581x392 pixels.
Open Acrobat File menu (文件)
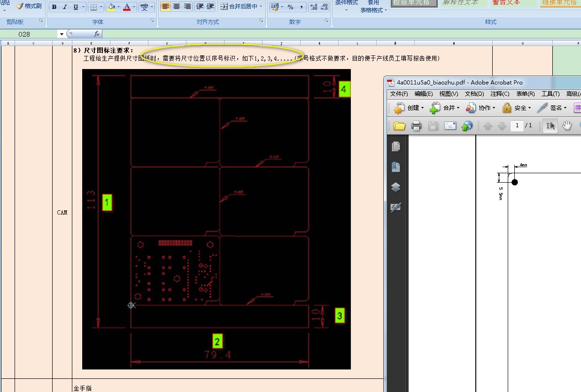tap(399, 94)
